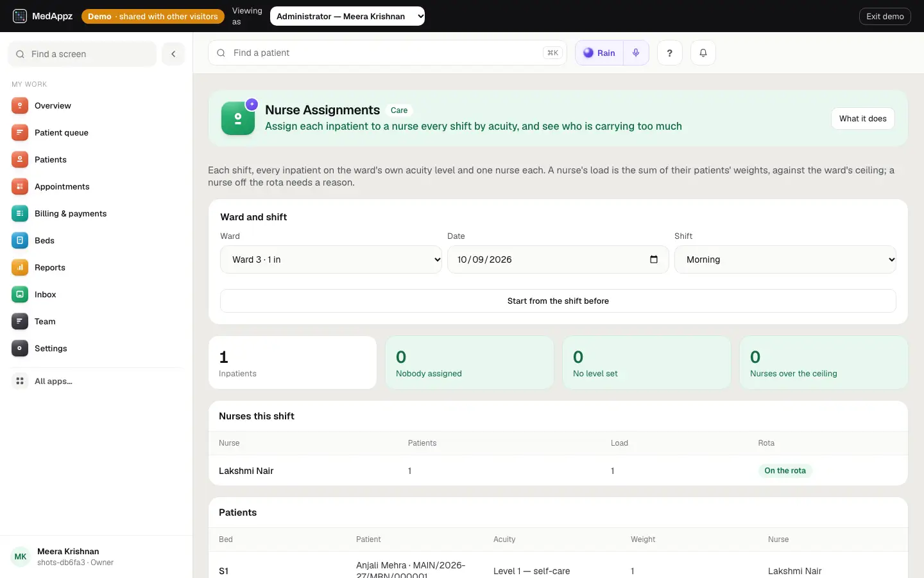Click the What it does button
This screenshot has height=578, width=924.
pyautogui.click(x=863, y=118)
